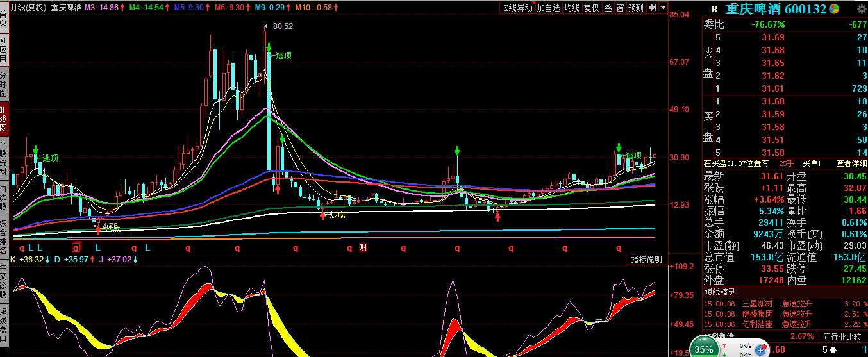This screenshot has width=868, height=357.
Task: Expand the 月线(复权) period selector
Action: point(29,8)
